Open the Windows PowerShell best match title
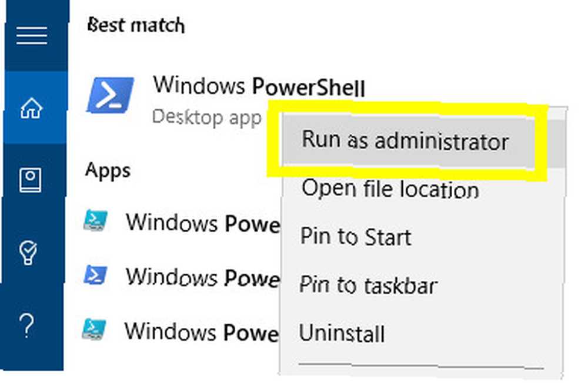 click(259, 86)
